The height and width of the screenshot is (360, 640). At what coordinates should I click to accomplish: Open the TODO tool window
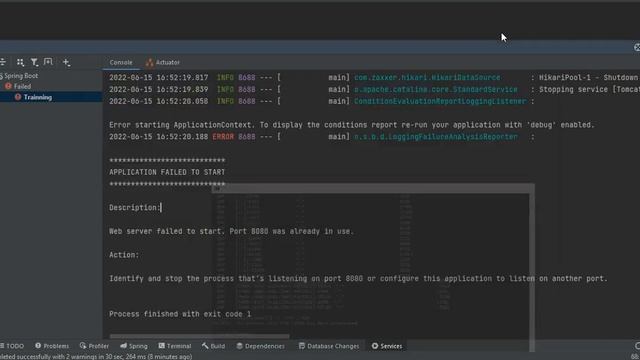tap(12, 346)
